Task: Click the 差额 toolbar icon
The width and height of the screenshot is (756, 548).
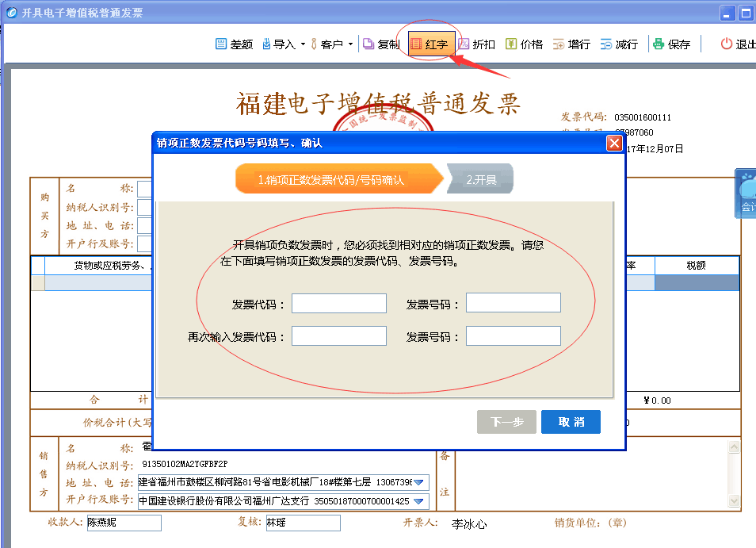Action: pyautogui.click(x=221, y=44)
